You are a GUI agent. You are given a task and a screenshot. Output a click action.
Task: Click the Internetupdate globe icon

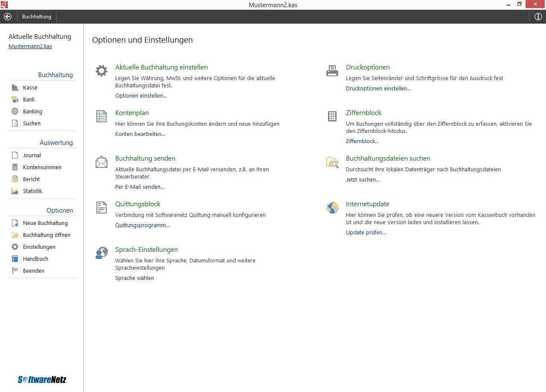[x=332, y=208]
